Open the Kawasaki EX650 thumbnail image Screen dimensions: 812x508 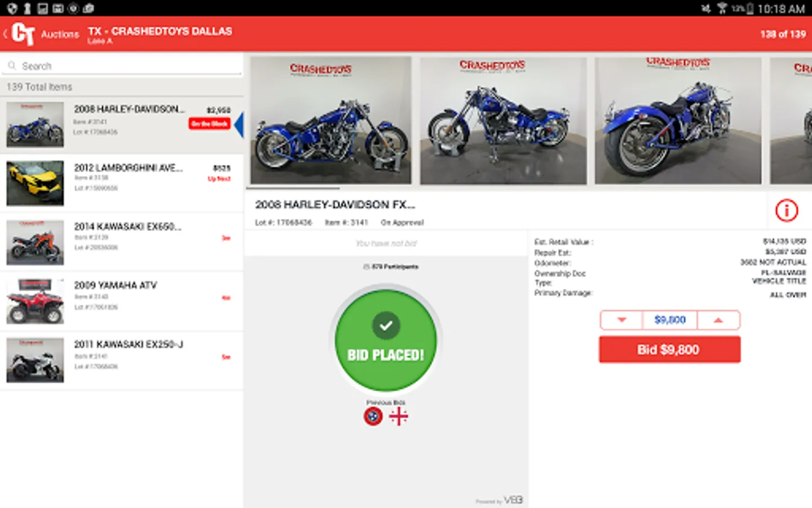tap(35, 243)
